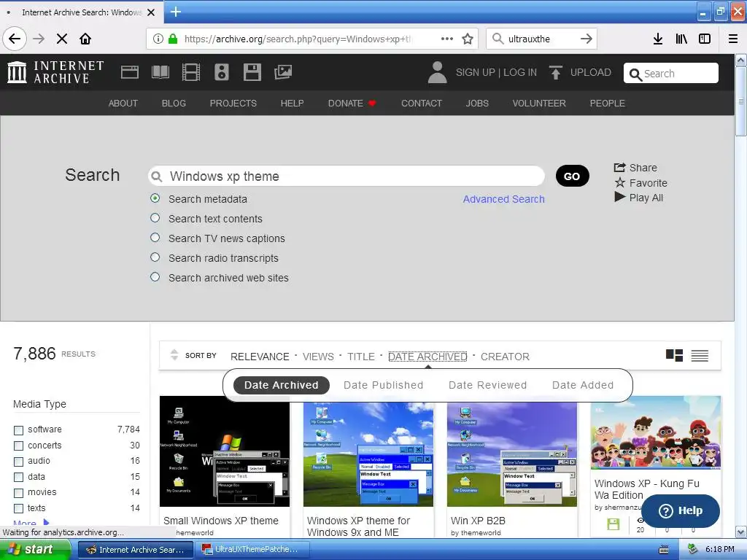Select Search radio transcripts option
Viewport: 747px width, 560px height.
tap(155, 257)
